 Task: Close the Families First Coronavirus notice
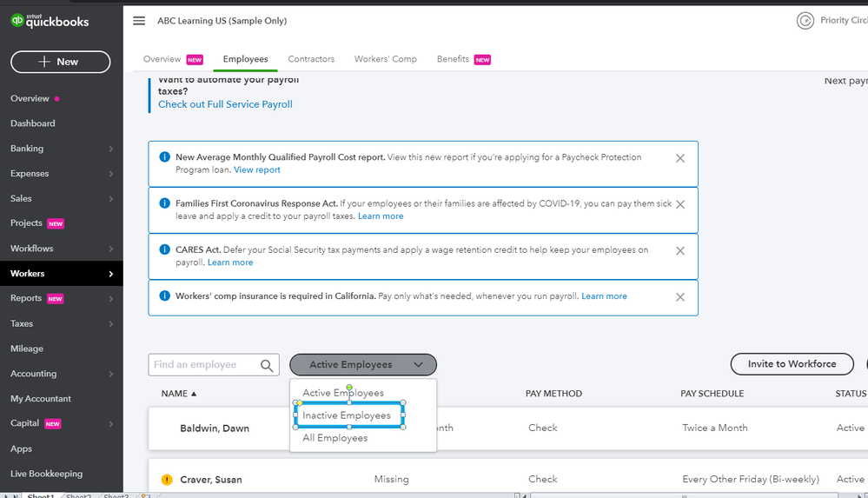680,204
